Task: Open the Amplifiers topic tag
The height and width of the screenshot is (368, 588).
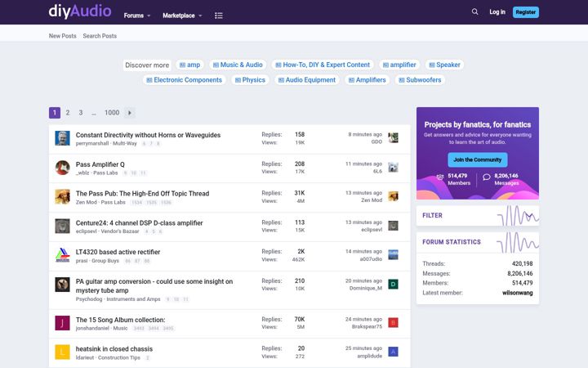Action: [x=367, y=80]
